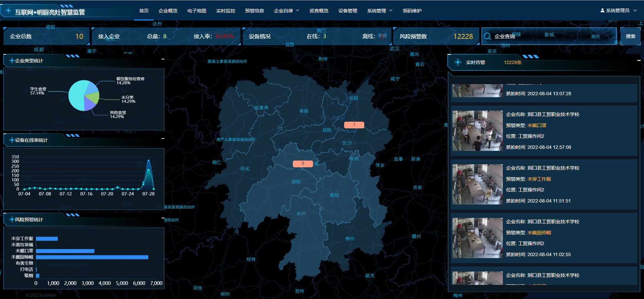Open the 电子地图 navigation tab

coord(197,11)
